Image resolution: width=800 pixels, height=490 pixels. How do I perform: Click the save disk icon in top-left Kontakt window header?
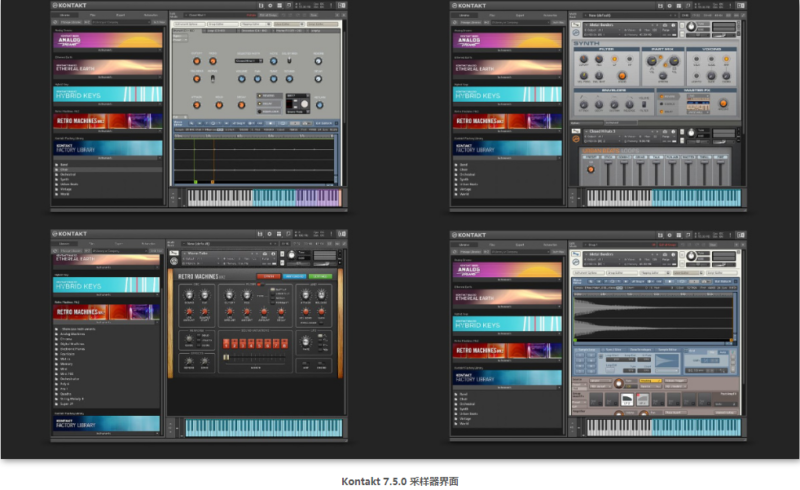(261, 5)
